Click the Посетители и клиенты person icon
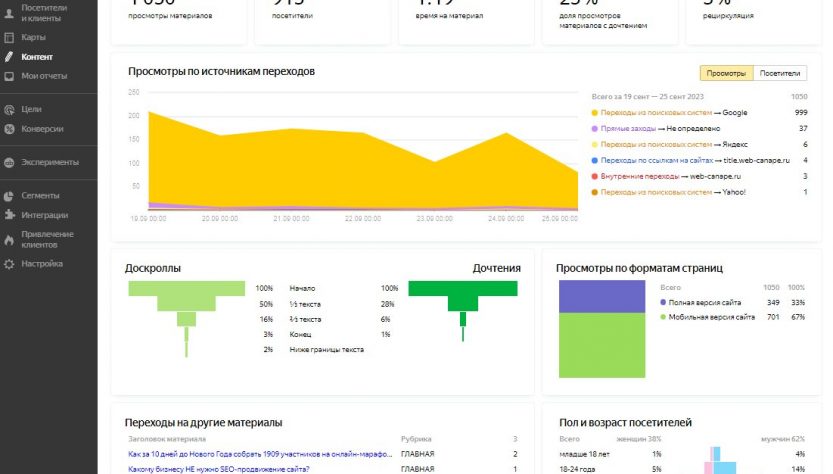This screenshot has width=833, height=474. click(9, 12)
